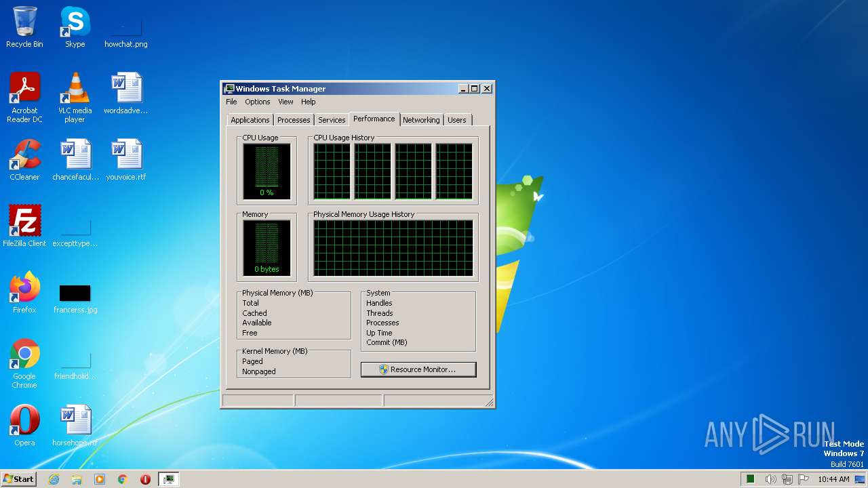Launch FileZilla Client shortcut
Image resolution: width=868 pixels, height=488 pixels.
tap(24, 226)
